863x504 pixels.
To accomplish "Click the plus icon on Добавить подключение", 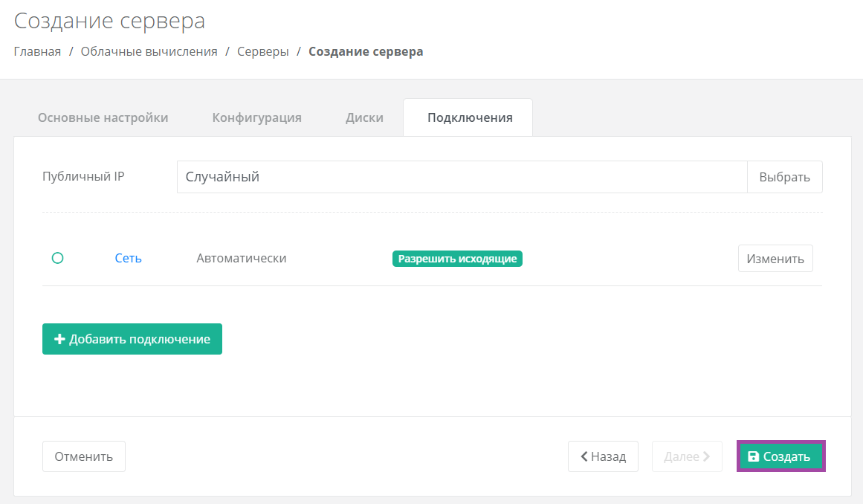I will pyautogui.click(x=59, y=339).
